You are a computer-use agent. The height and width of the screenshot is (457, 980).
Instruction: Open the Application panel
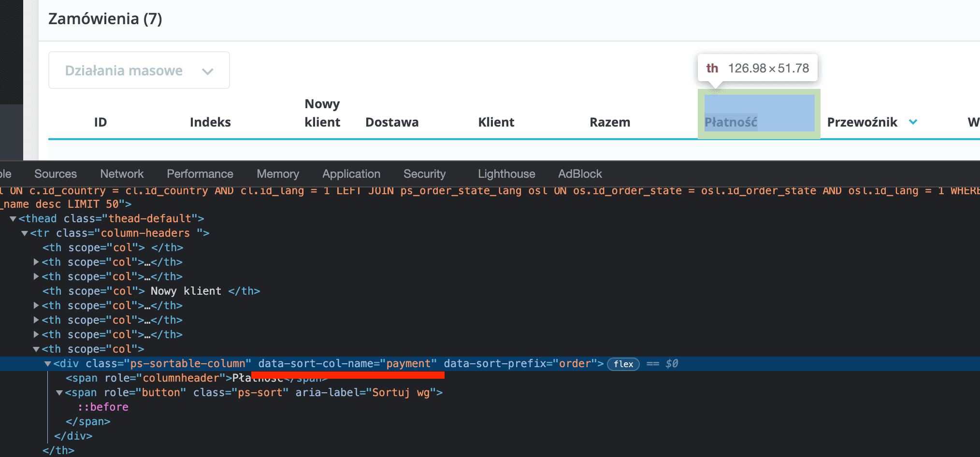click(351, 173)
